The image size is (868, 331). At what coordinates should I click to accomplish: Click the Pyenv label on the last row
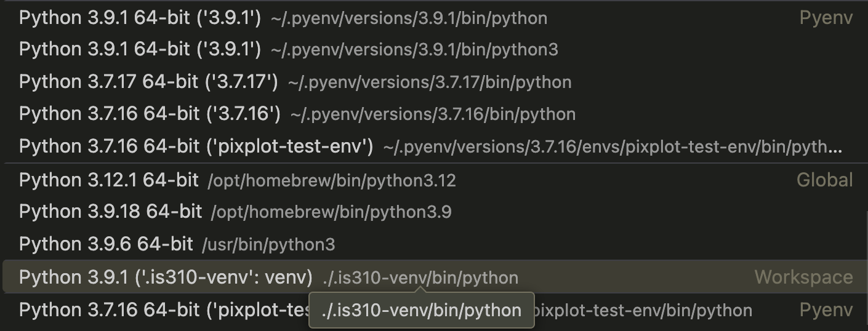(x=826, y=310)
